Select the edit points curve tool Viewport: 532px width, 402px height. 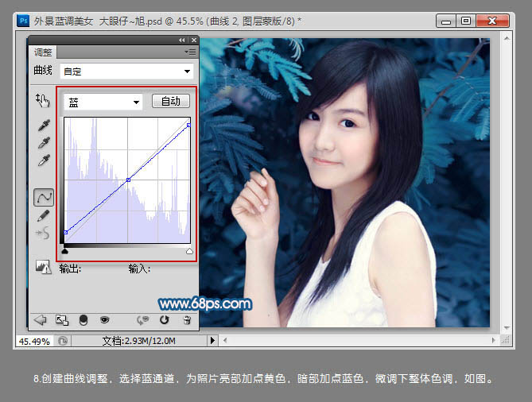[x=44, y=196]
